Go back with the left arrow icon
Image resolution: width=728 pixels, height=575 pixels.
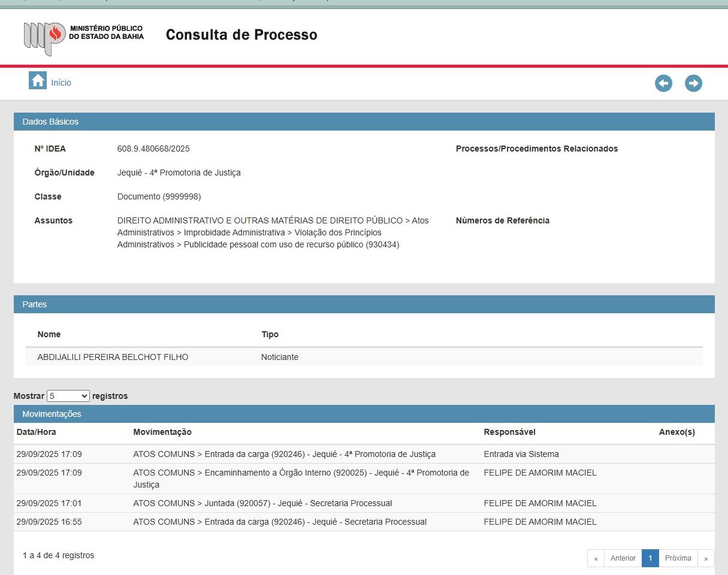663,83
